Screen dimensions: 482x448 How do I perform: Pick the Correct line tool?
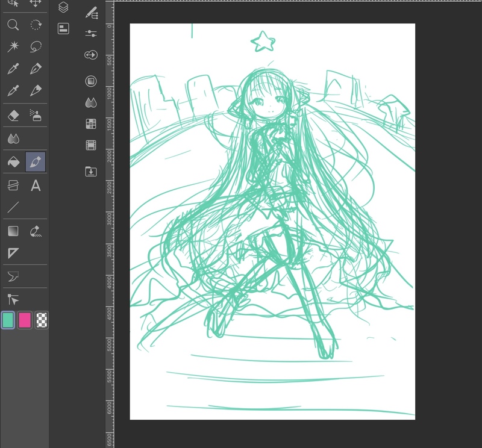click(x=36, y=231)
